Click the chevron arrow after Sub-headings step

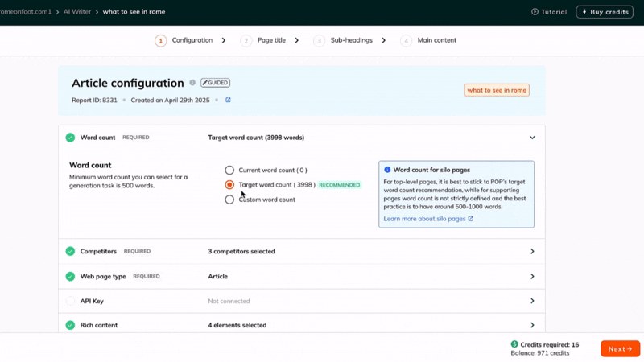click(384, 40)
